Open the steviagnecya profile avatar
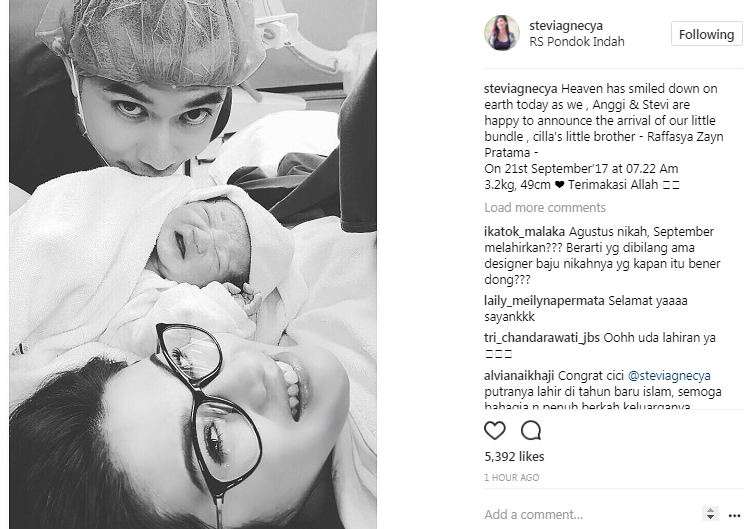Screen dimensions: 744x529 point(502,33)
